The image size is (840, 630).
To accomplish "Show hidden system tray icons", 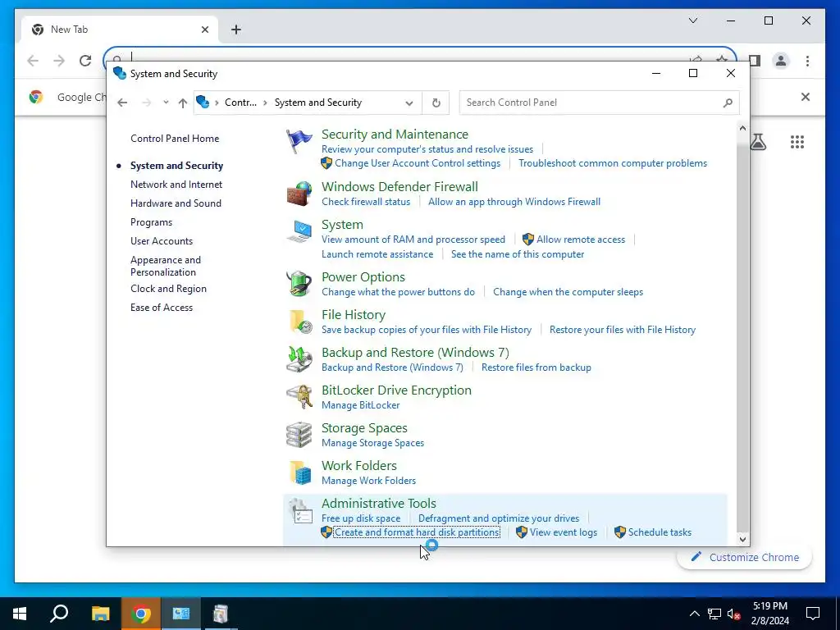I will pos(694,614).
